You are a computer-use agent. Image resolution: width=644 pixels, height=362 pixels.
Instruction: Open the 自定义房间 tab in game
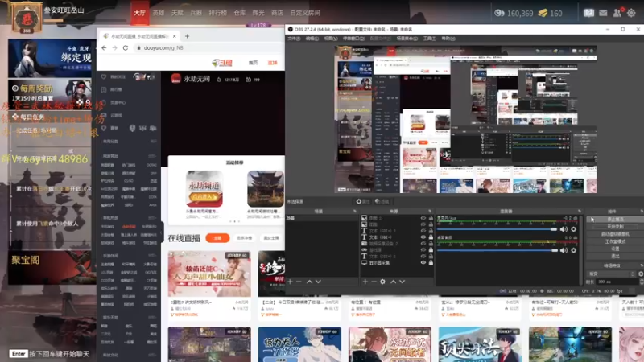click(x=305, y=13)
